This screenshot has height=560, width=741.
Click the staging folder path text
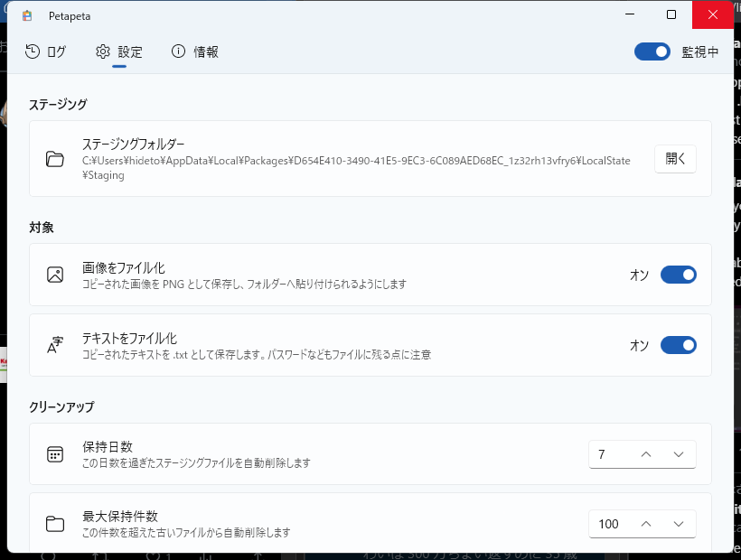(x=356, y=168)
